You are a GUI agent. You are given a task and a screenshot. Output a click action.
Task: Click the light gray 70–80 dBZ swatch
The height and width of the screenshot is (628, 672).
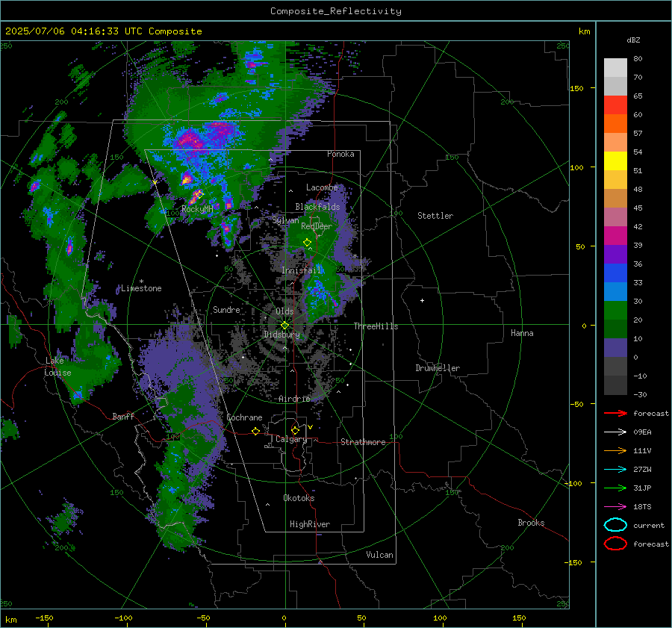click(x=615, y=68)
